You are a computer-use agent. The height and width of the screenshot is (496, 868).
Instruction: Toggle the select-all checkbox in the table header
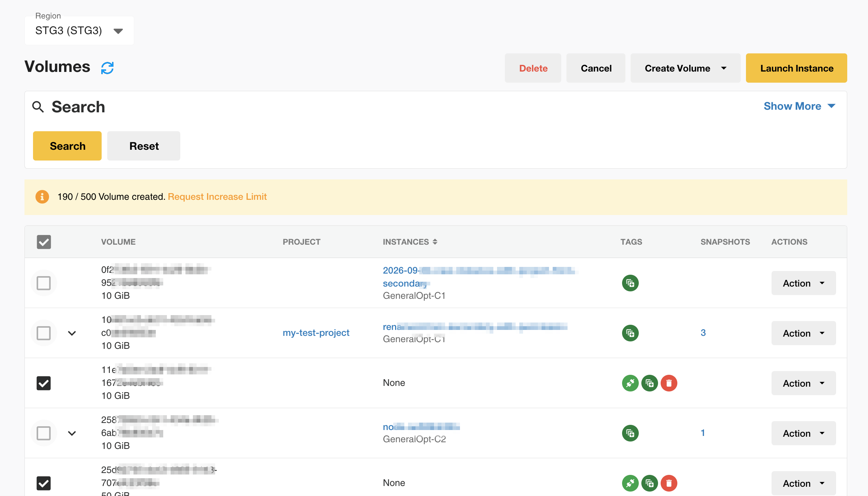(44, 242)
